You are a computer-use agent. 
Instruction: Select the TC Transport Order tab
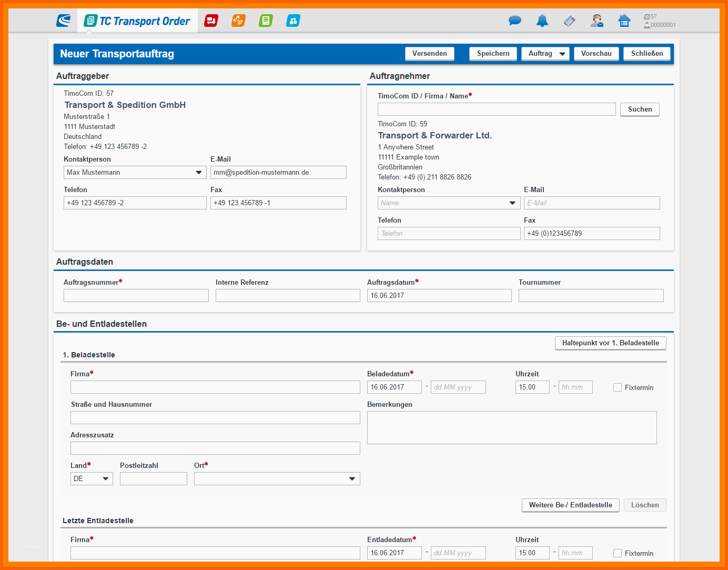(138, 21)
